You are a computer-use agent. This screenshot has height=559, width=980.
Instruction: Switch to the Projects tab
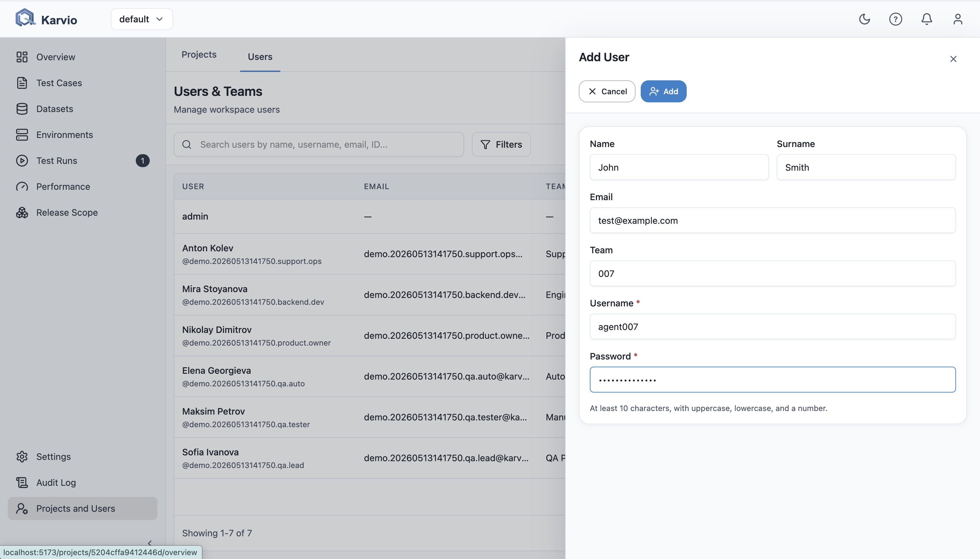[199, 54]
